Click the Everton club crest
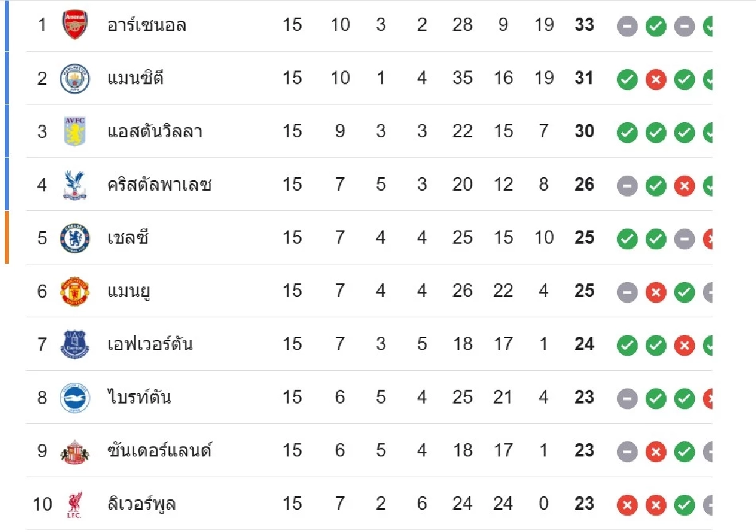This screenshot has width=756, height=532. point(74,344)
